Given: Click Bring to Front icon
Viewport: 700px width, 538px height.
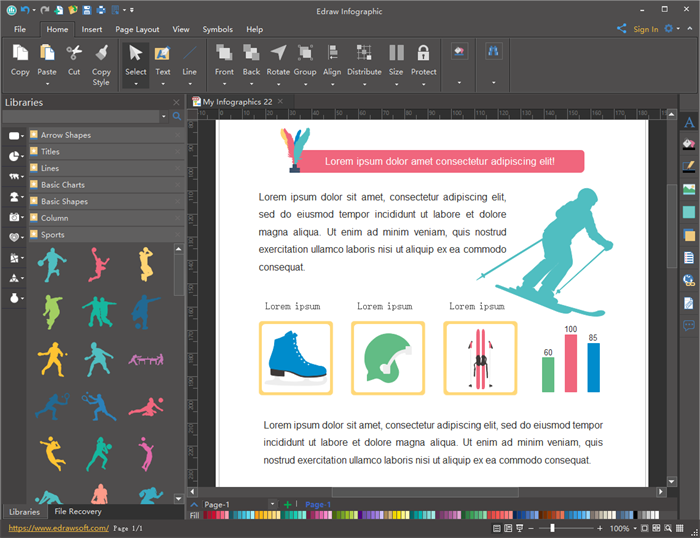Looking at the screenshot, I should click(x=224, y=54).
